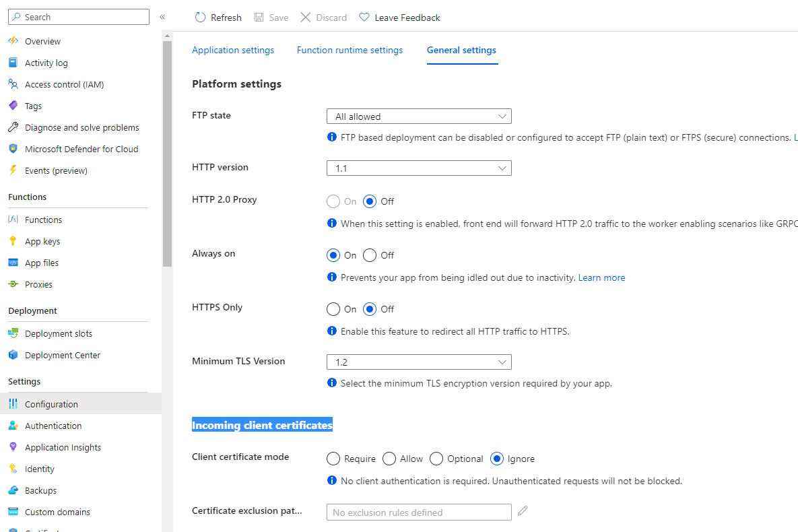Open Access control (IAM) in the sidebar
The height and width of the screenshot is (532, 798).
(x=64, y=84)
